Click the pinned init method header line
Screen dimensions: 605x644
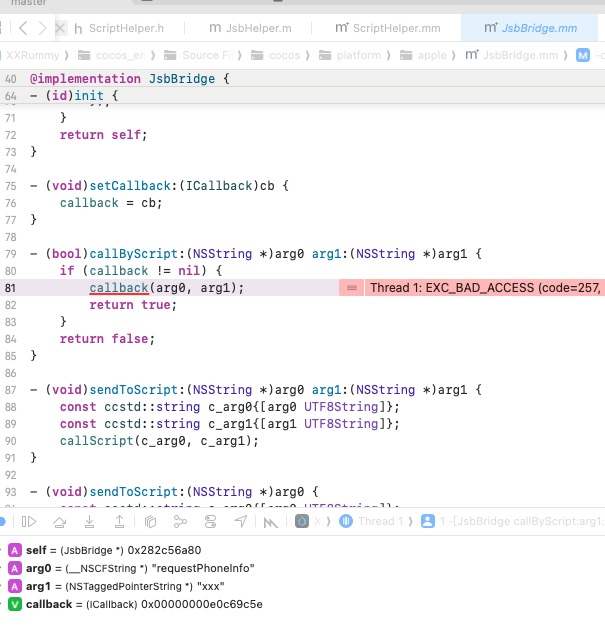click(302, 96)
